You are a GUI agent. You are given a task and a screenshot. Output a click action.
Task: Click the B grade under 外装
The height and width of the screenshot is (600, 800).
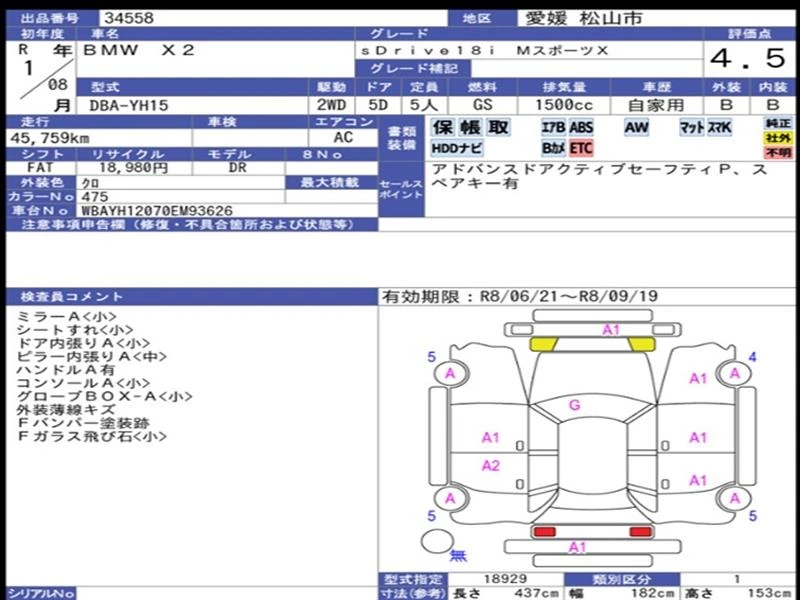pyautogui.click(x=726, y=105)
